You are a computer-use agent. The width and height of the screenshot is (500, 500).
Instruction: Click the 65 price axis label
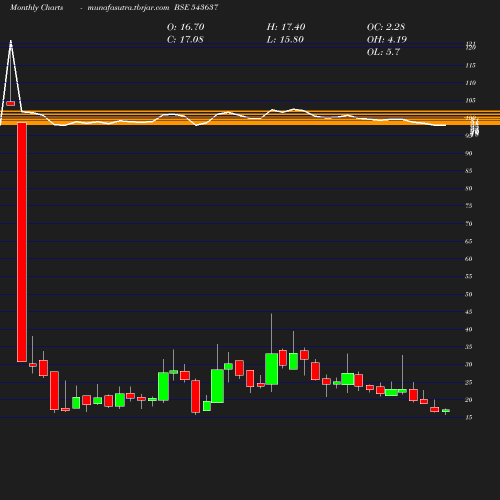coord(469,241)
